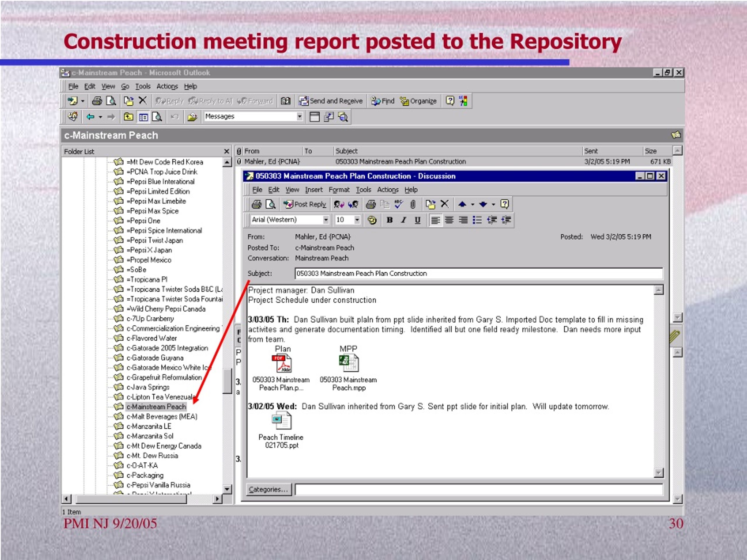This screenshot has width=747, height=560.
Task: Click the Back arrow in Outlook navigation toolbar
Action: tap(90, 117)
